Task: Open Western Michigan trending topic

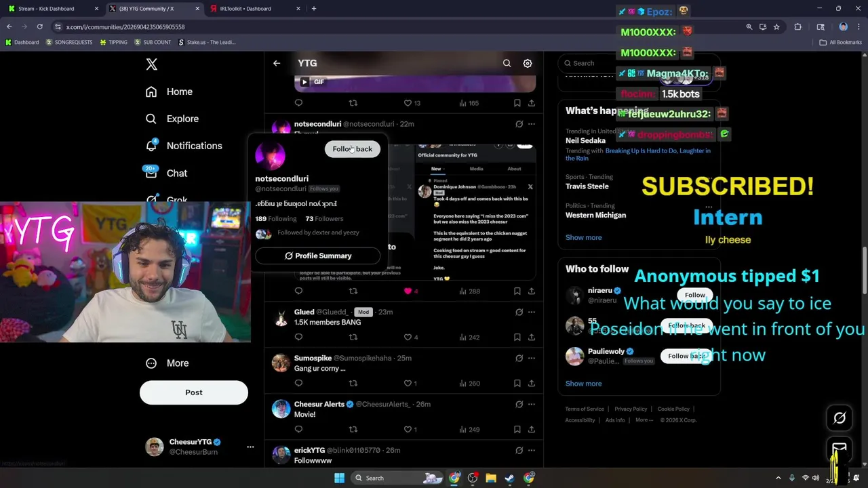Action: 595,216
